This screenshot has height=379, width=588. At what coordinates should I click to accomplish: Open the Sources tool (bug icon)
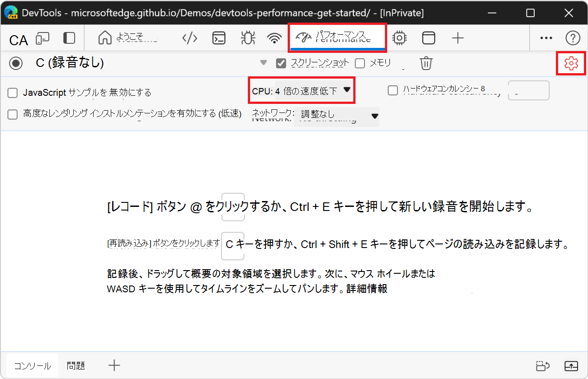click(x=247, y=38)
